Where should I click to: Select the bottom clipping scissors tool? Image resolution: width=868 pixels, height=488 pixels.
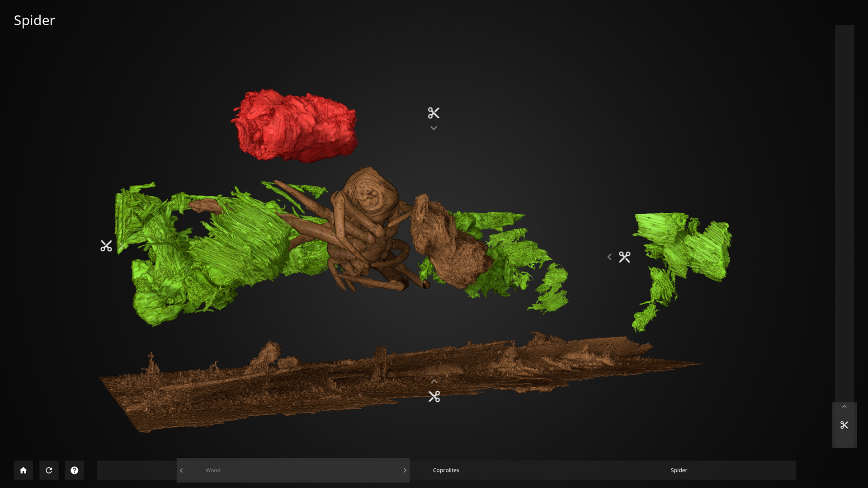[x=434, y=396]
